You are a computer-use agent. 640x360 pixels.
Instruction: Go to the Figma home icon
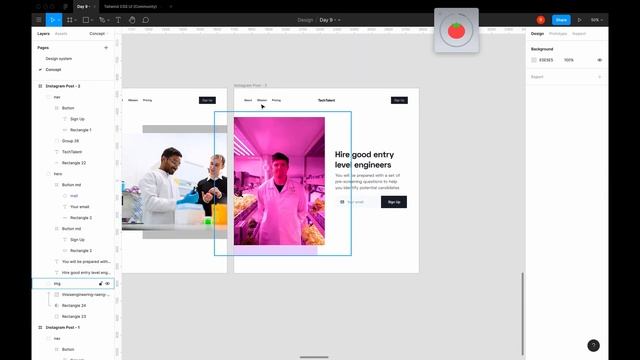tap(65, 7)
